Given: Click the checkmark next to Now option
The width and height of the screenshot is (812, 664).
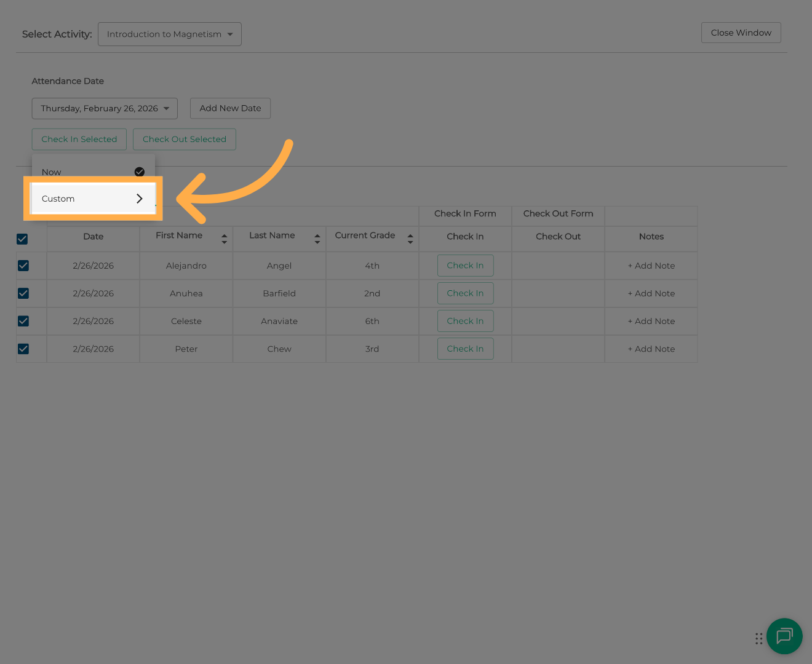Looking at the screenshot, I should coord(140,172).
